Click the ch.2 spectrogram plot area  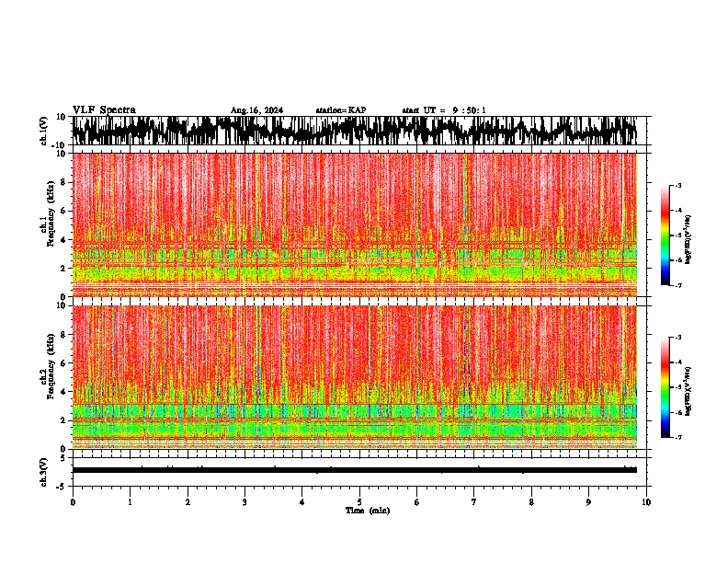[x=359, y=377]
